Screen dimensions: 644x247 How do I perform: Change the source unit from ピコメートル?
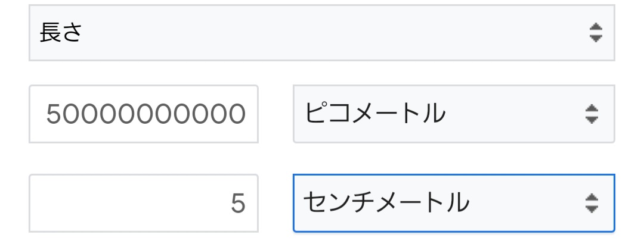pos(453,114)
